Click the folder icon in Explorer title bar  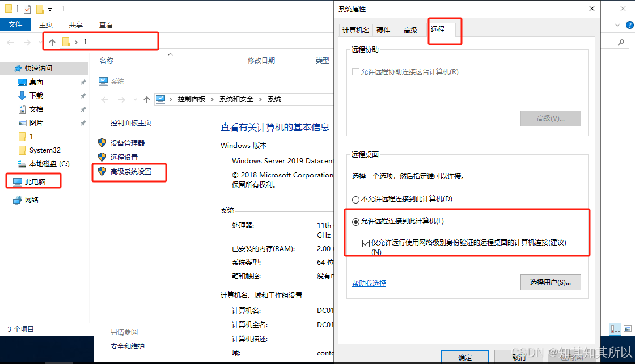[x=9, y=9]
